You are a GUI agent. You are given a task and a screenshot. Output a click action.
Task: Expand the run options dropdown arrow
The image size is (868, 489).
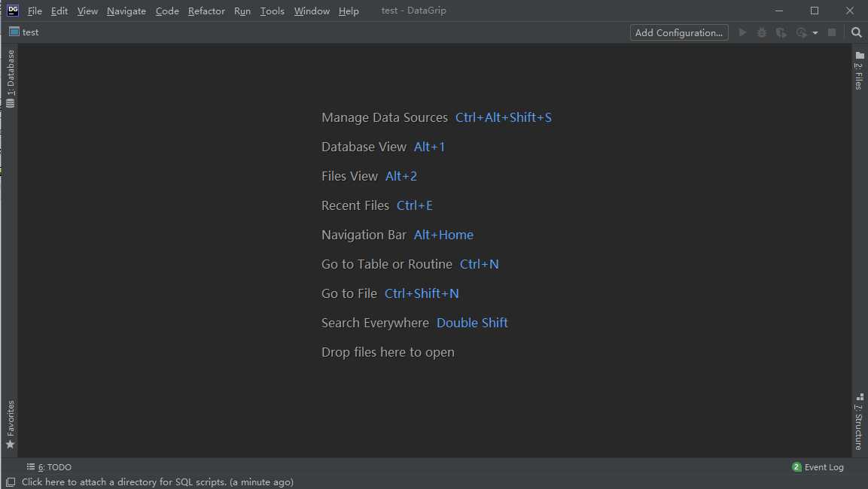click(815, 33)
